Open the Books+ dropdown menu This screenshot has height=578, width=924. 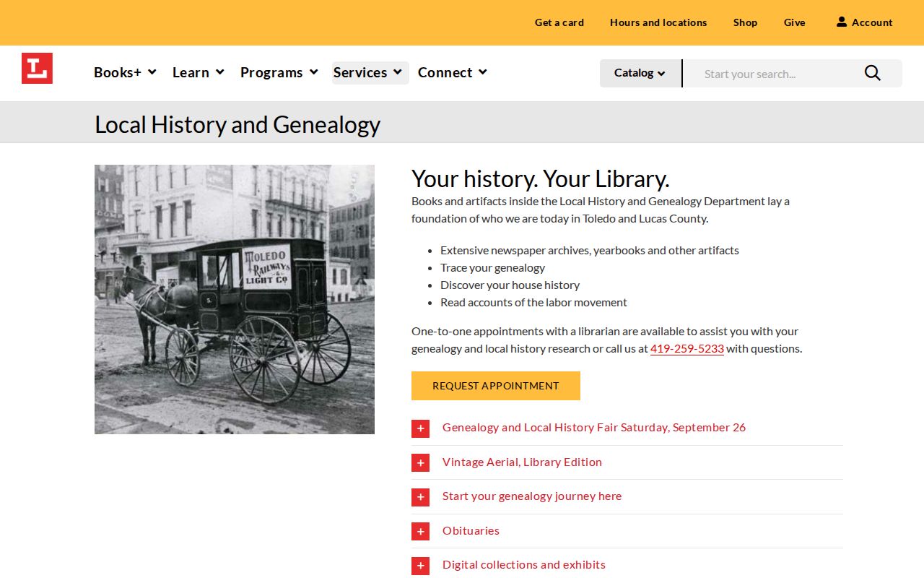[125, 72]
